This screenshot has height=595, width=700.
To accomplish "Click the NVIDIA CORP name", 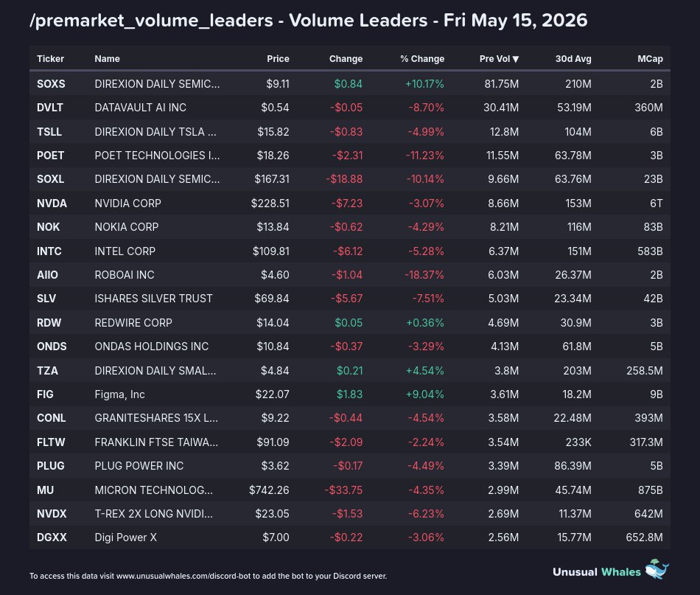I will 127,203.
